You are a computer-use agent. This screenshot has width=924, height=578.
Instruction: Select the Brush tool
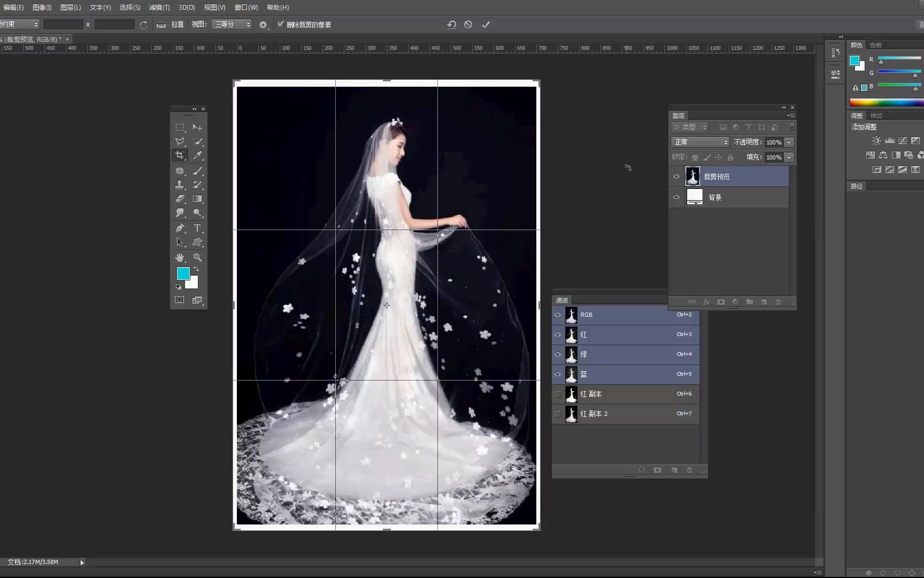(197, 171)
